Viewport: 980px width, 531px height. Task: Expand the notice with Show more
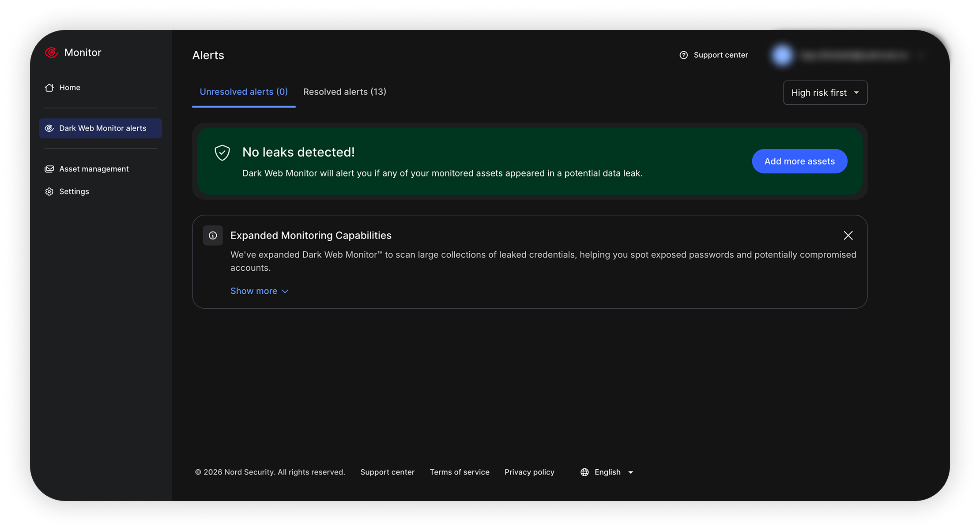point(260,291)
